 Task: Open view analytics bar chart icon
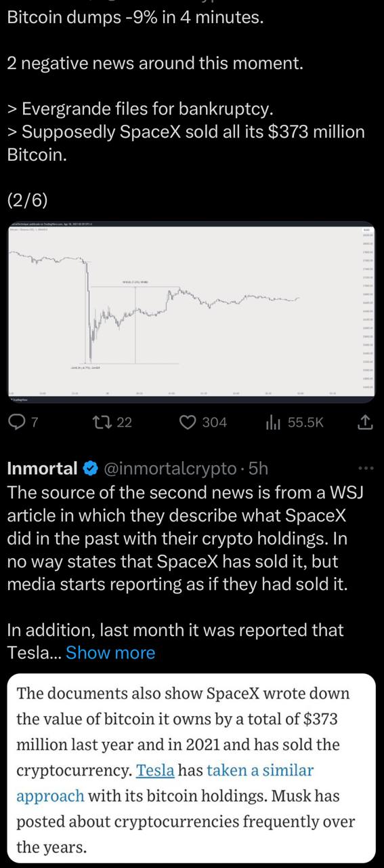click(273, 422)
